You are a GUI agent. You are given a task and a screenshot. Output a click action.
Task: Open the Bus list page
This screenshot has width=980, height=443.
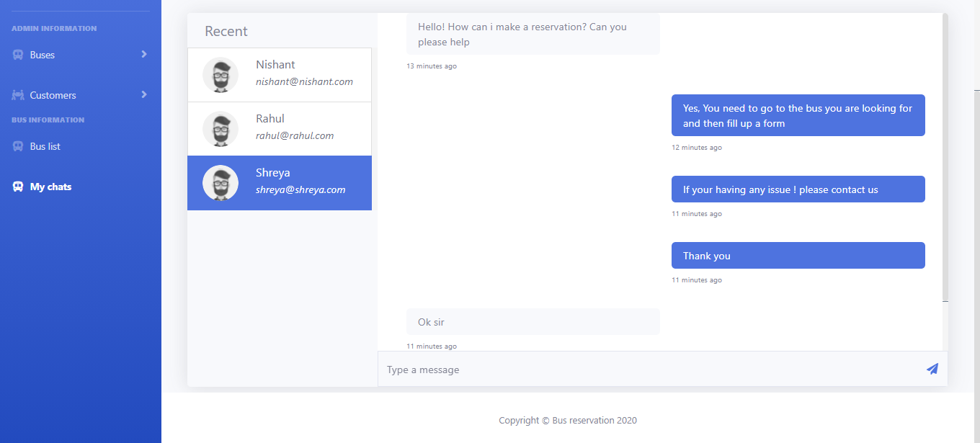pyautogui.click(x=45, y=146)
